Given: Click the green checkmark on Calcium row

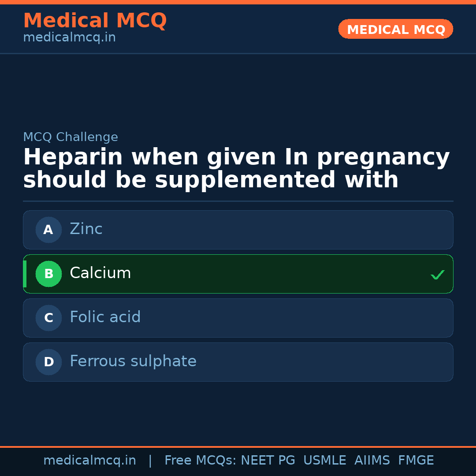Looking at the screenshot, I should 437,275.
